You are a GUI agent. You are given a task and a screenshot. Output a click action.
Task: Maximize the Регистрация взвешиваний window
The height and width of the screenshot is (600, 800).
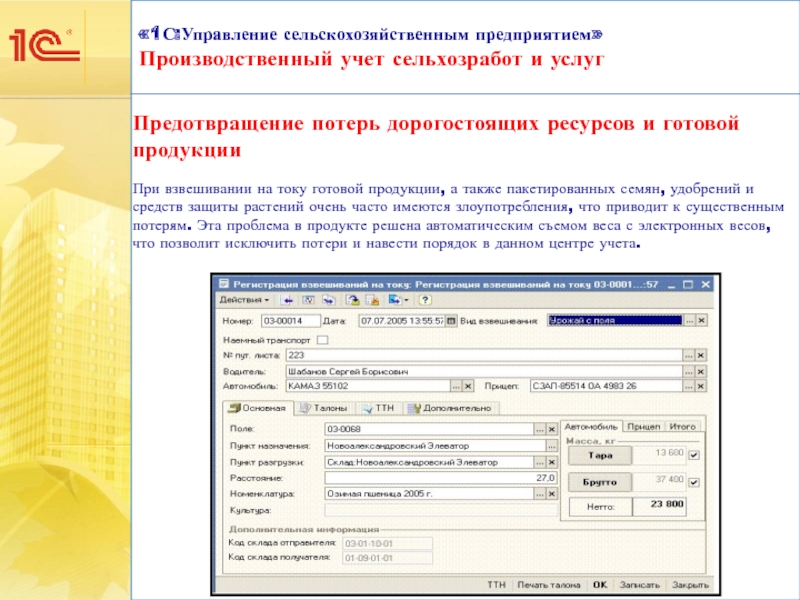[x=688, y=285]
